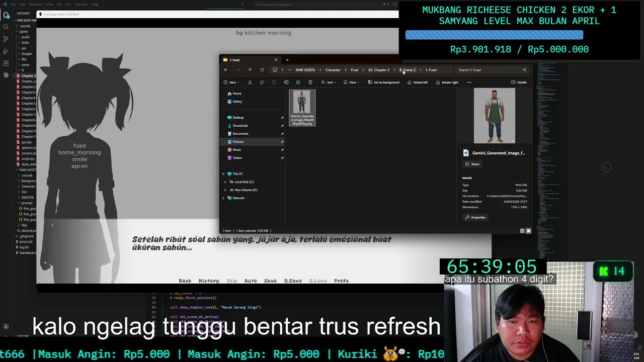This screenshot has width=644, height=362.
Task: Open log.txt in VS Code explorer
Action: coord(24,247)
